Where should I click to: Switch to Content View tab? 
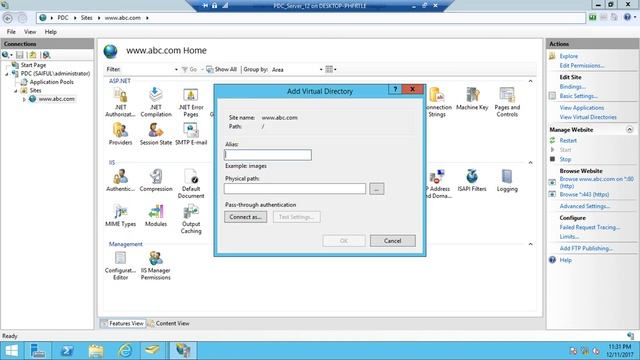pyautogui.click(x=168, y=323)
